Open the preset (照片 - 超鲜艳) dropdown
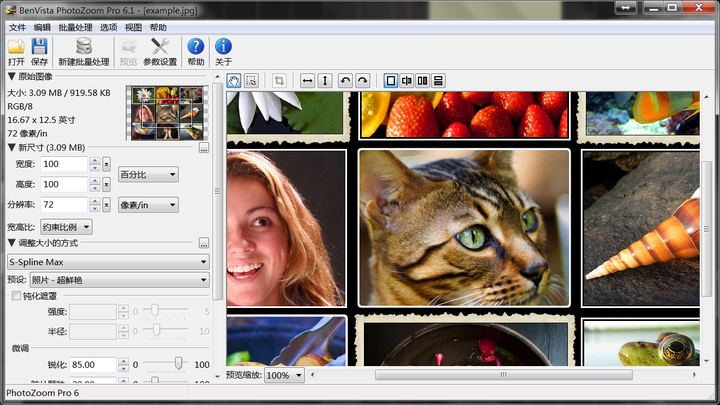Viewport: 720px width, 405px height. (119, 280)
